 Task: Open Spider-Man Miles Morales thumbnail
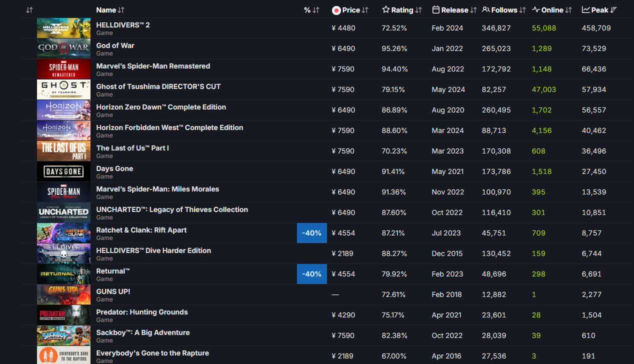pyautogui.click(x=63, y=192)
